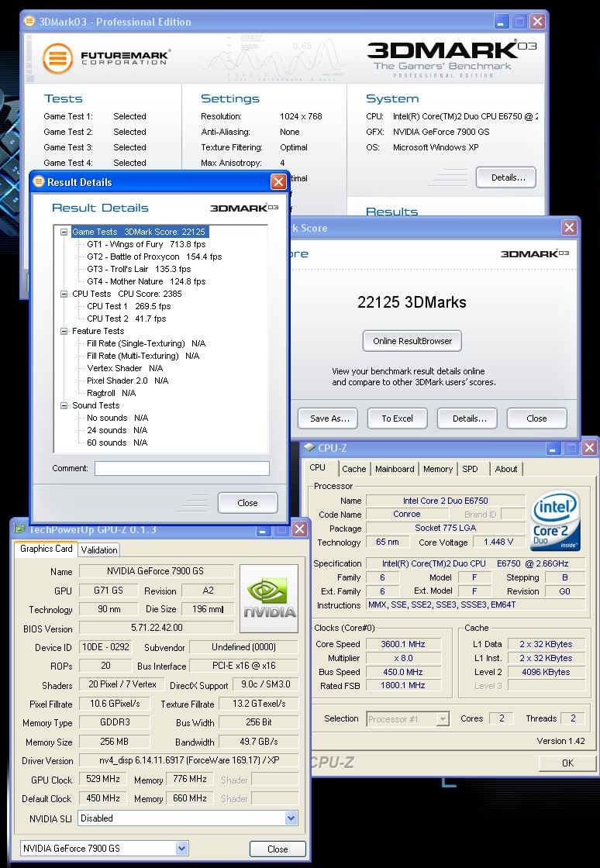Screen dimensions: 600x868
Task: Close the Result Details window
Action: coord(278,182)
